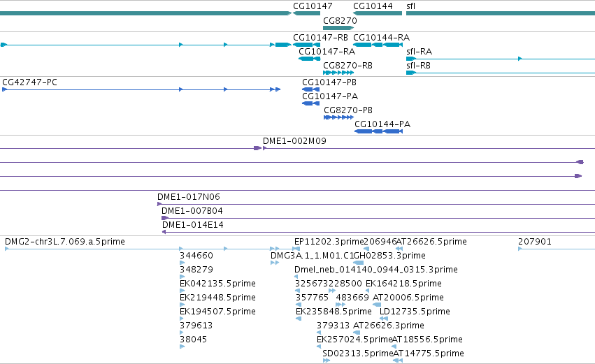
Task: Open EST AT18556.5prime
Action: (x=427, y=340)
